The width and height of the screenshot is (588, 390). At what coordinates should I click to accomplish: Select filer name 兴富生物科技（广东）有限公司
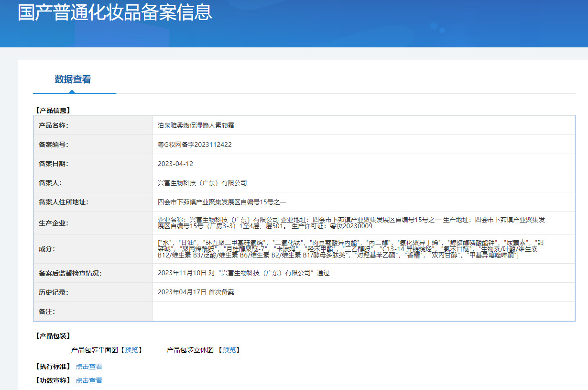tap(202, 183)
